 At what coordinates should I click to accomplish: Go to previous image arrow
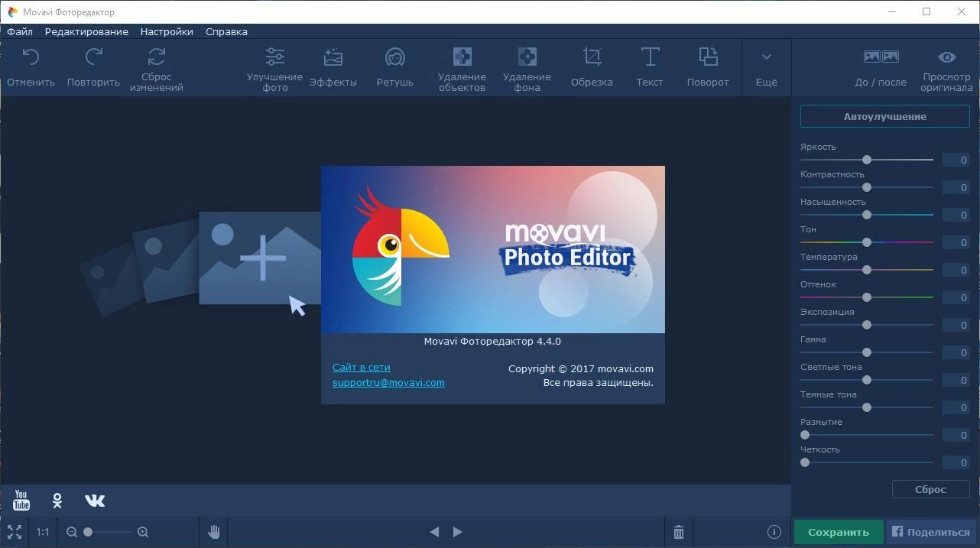[x=434, y=532]
